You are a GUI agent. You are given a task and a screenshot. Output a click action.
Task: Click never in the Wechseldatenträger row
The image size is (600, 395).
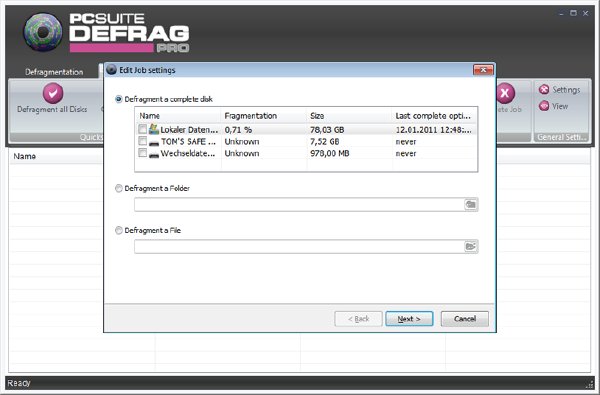(x=406, y=153)
